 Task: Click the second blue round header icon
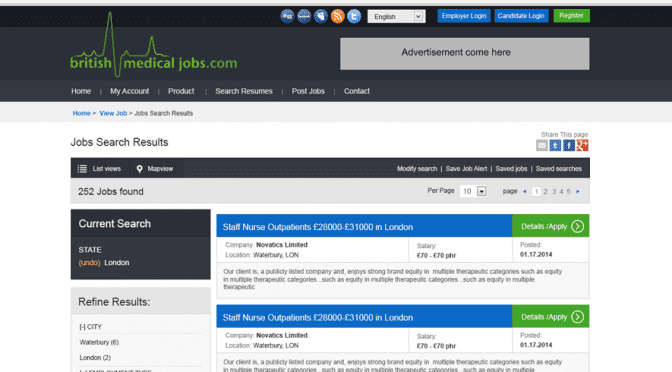[x=304, y=16]
